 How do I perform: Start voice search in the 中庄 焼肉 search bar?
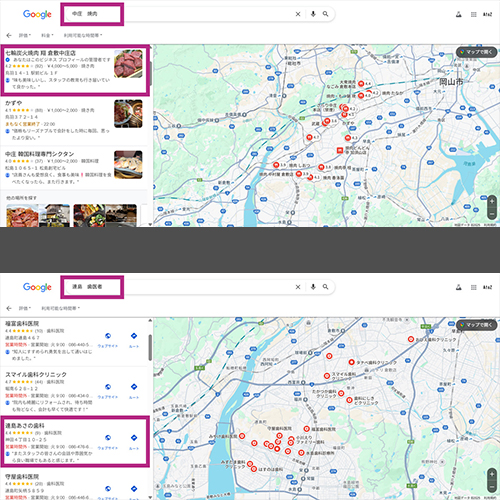click(x=313, y=14)
